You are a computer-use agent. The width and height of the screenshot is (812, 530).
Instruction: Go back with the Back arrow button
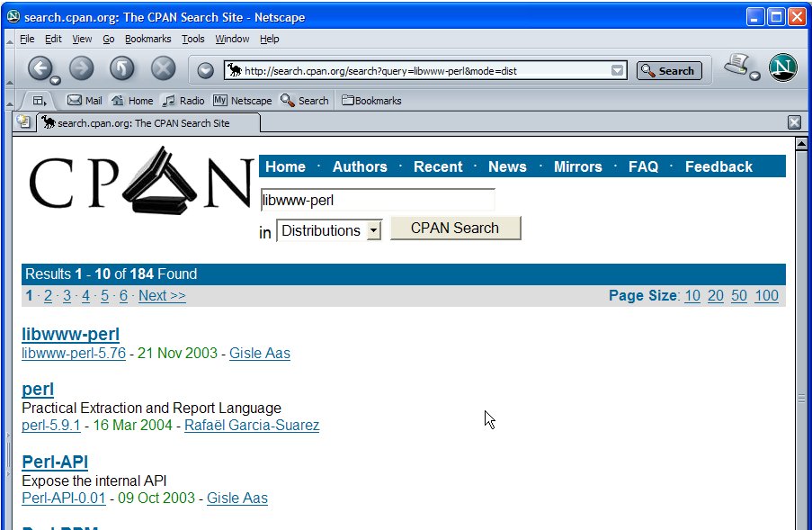[40, 67]
